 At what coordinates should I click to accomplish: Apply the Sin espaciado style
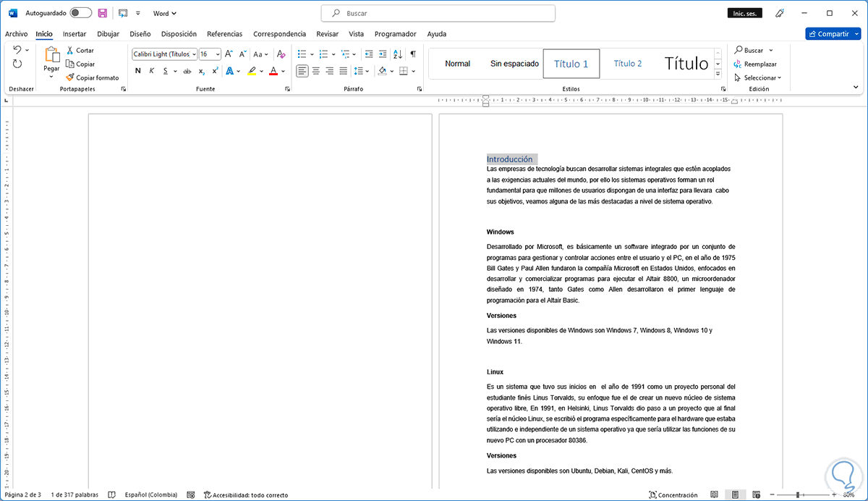[x=514, y=64]
